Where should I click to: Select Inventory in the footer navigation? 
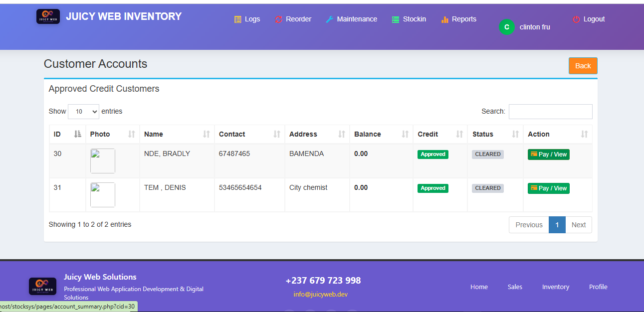[556, 287]
